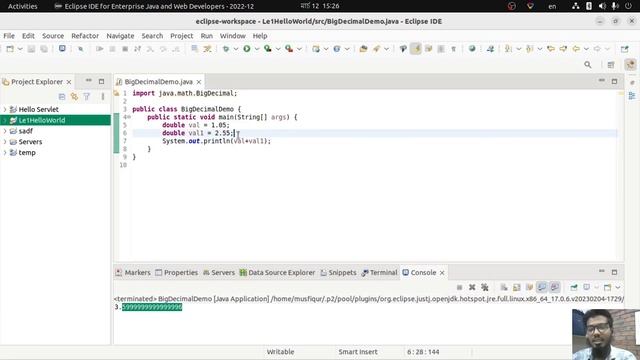Toggle Show Console on Standard Out Change
640x360 pixels.
[542, 287]
